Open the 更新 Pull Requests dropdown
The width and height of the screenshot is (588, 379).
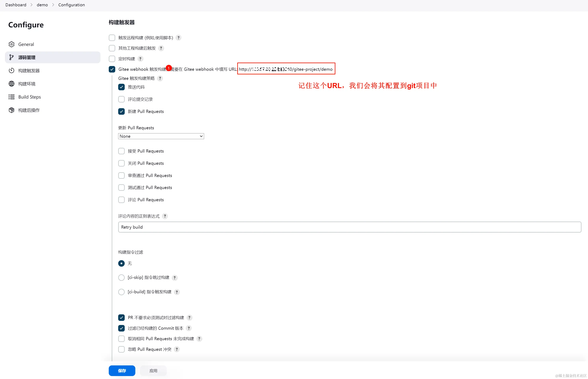(161, 136)
